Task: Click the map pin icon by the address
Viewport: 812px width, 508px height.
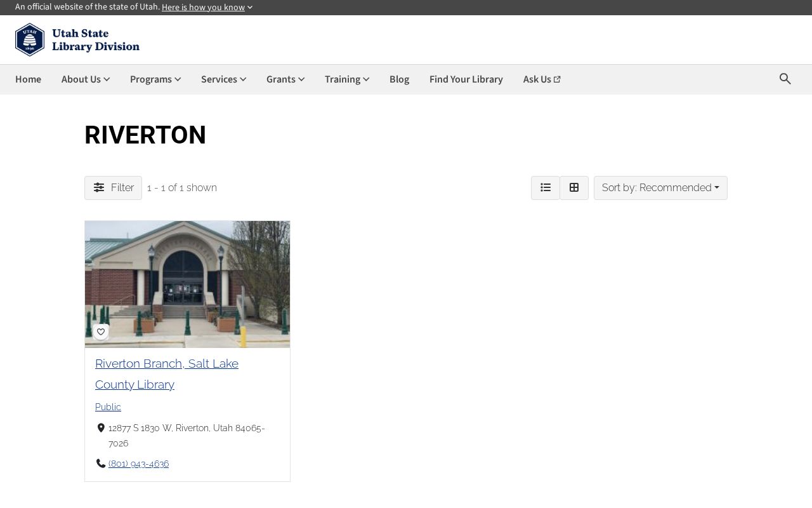Action: pyautogui.click(x=100, y=428)
